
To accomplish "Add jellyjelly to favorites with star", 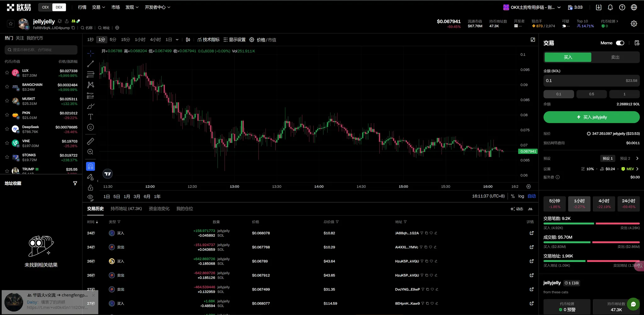I will coord(11,24).
